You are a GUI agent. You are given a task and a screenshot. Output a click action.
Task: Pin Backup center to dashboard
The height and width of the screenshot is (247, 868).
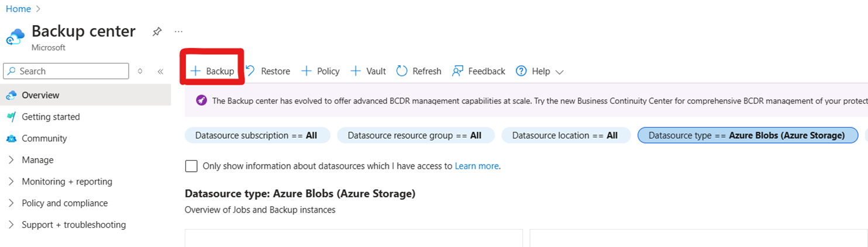click(x=157, y=32)
